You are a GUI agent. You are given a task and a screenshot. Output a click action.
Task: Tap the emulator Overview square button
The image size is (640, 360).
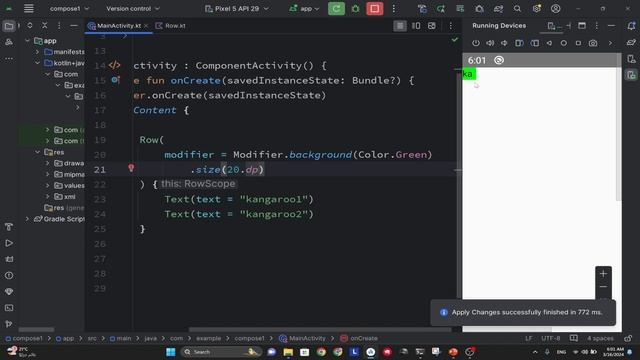[578, 43]
